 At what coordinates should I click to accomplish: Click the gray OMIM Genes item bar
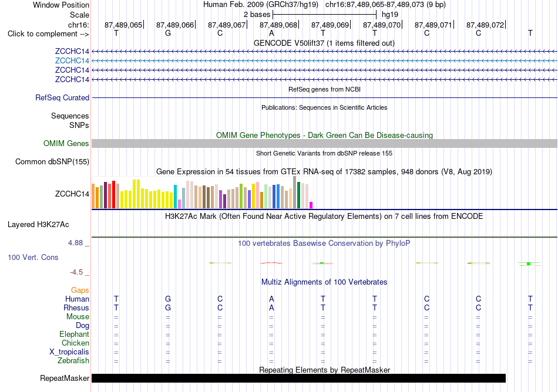click(x=324, y=144)
